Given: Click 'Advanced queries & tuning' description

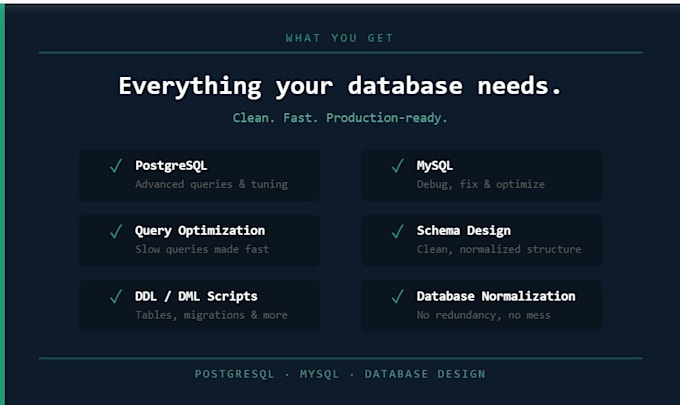Looking at the screenshot, I should (x=211, y=184).
